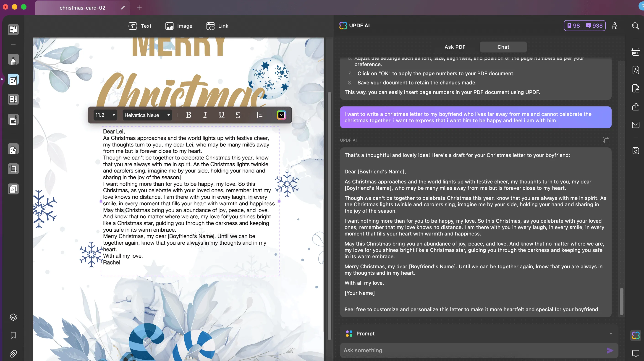644x361 pixels.
Task: Open the Fill and Sign form tool
Action: click(13, 120)
